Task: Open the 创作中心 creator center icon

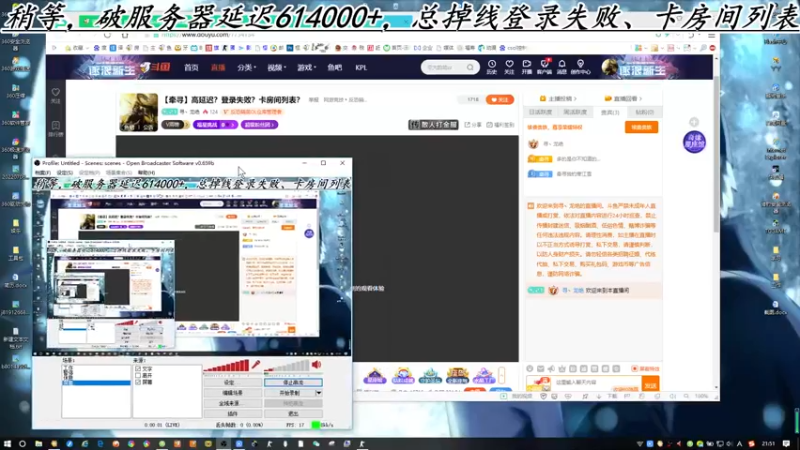Action: 580,66
